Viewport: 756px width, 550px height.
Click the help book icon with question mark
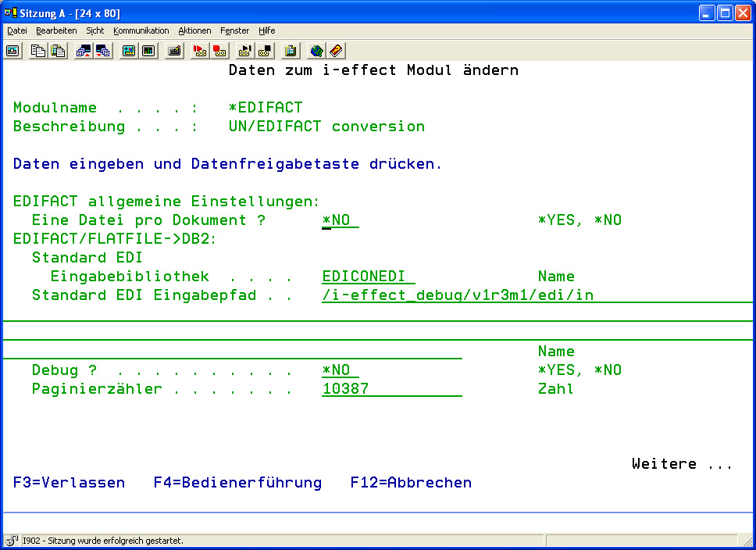336,51
